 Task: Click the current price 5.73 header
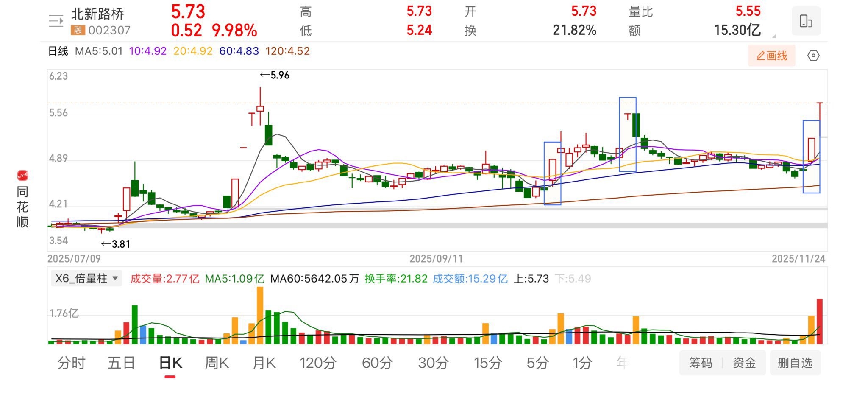point(188,11)
